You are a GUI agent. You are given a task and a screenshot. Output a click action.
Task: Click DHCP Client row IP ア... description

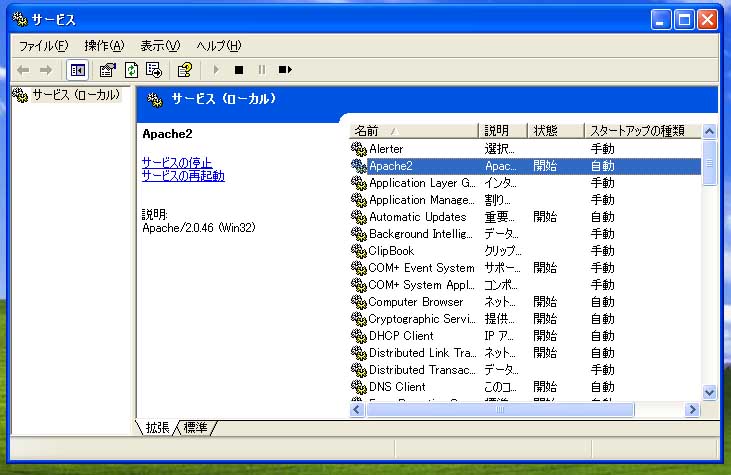(x=499, y=336)
